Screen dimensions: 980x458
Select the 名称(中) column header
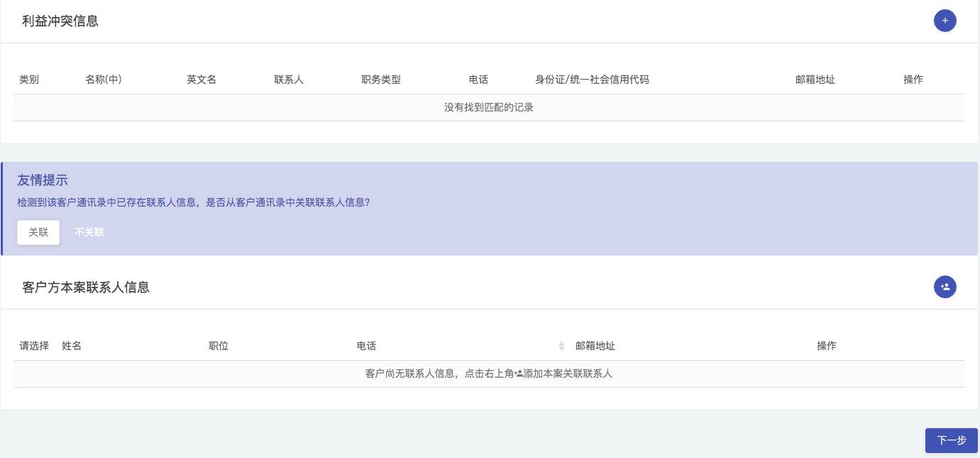coord(103,80)
